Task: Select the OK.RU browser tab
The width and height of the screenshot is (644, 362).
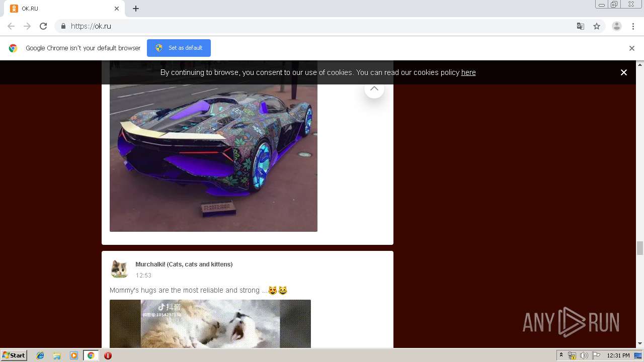Action: pyautogui.click(x=65, y=9)
